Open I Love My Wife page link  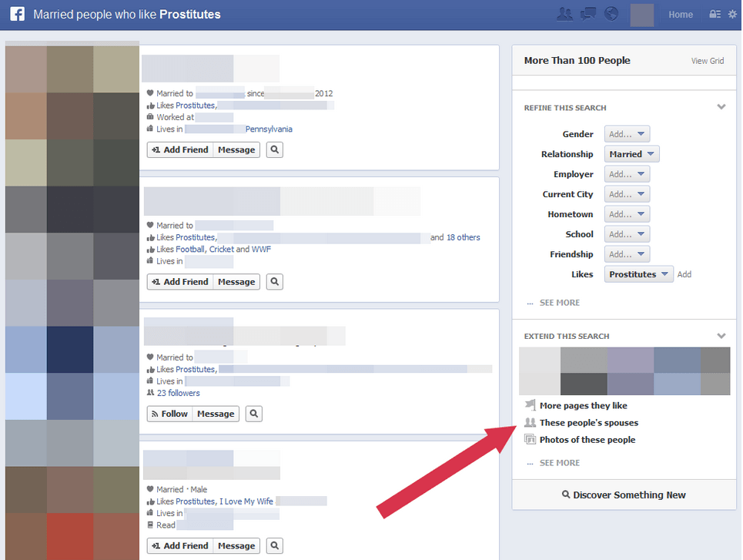click(x=246, y=501)
